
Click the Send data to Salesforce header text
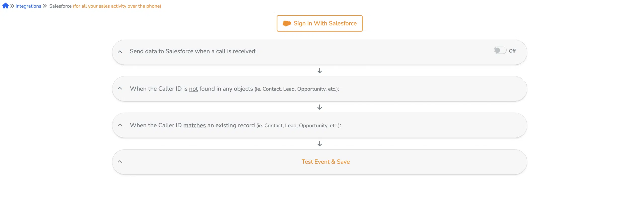193,51
